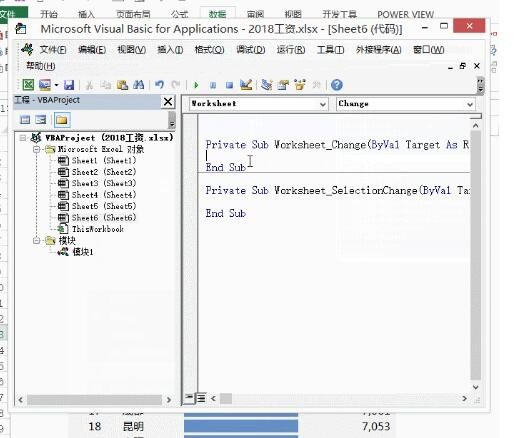The image size is (514, 438).
Task: Click the VBA app icon beside 文件 menu
Action: [27, 50]
